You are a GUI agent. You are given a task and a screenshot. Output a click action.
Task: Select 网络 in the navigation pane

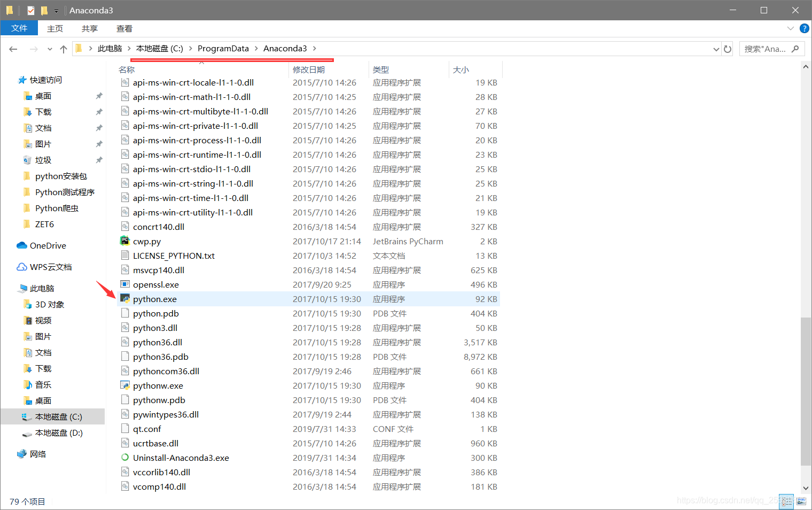[37, 454]
